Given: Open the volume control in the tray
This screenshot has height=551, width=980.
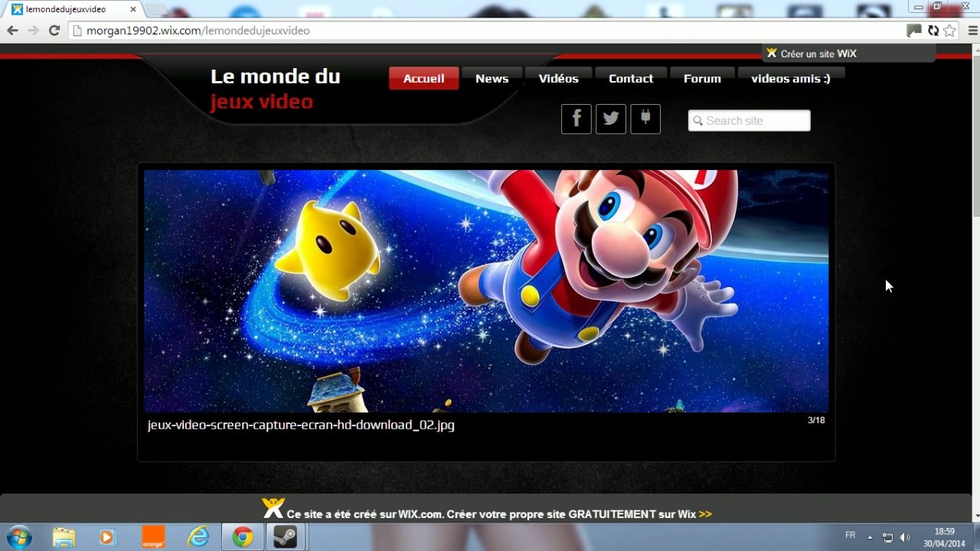Looking at the screenshot, I should (905, 537).
